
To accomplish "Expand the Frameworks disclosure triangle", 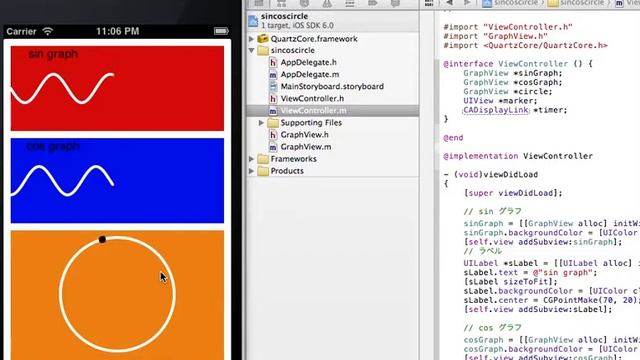I will (251, 159).
